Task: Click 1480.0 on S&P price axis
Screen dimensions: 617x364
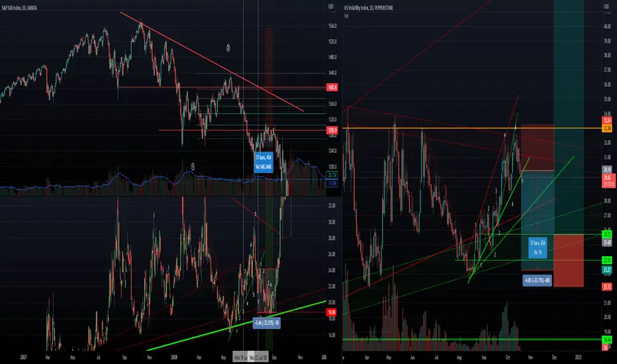Action: coord(332,57)
